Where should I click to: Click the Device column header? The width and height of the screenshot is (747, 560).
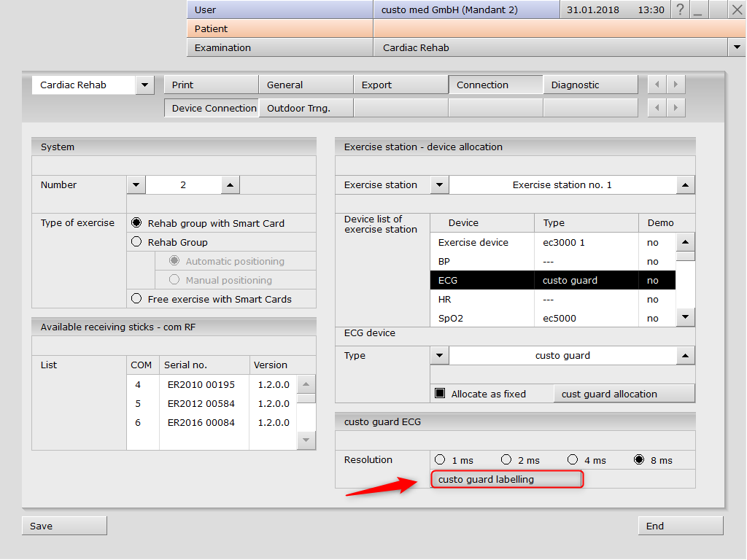[x=482, y=223]
